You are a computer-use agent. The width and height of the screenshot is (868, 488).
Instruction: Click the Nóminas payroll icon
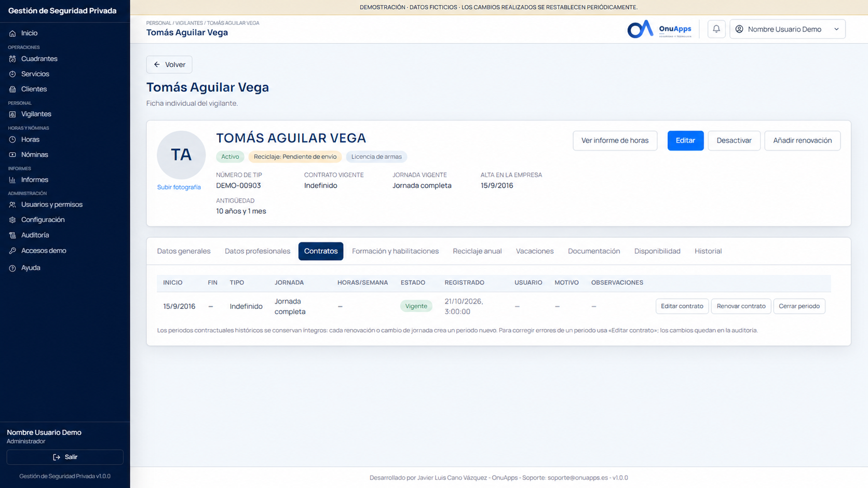(12, 155)
